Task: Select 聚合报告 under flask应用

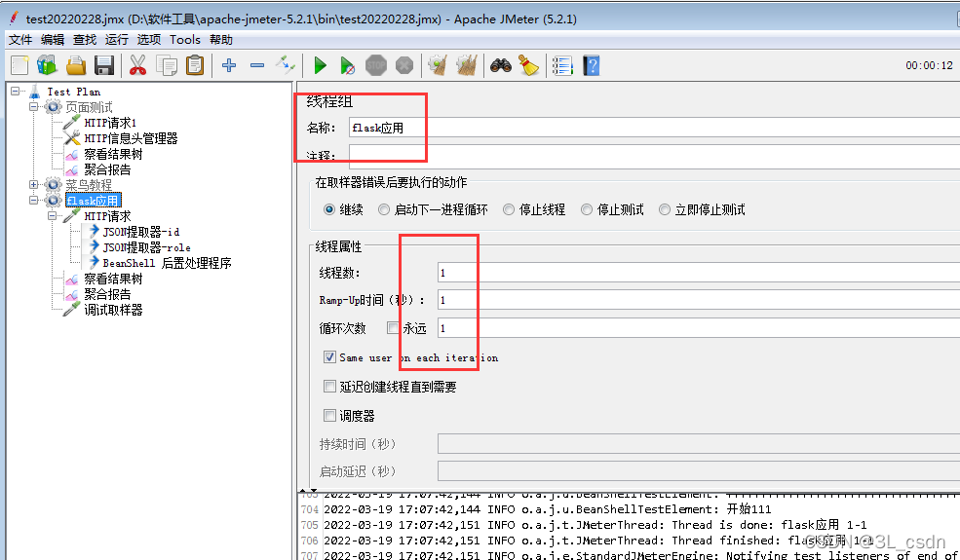Action: click(107, 294)
